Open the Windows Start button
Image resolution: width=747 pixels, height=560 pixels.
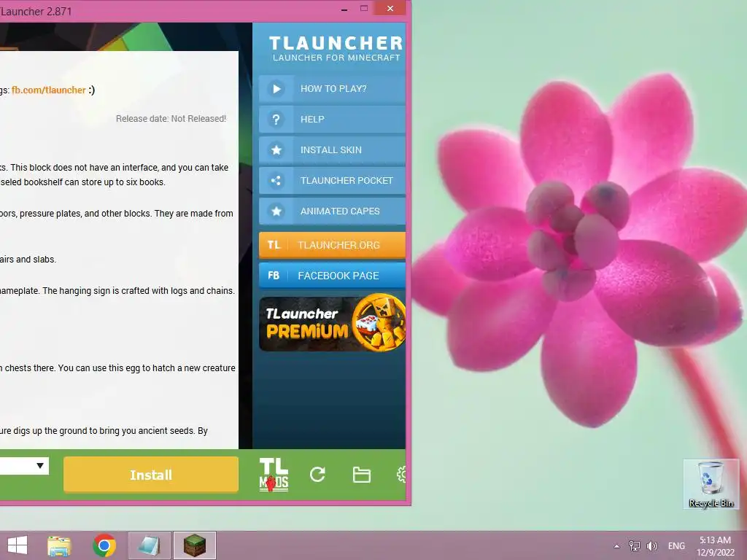(18, 545)
